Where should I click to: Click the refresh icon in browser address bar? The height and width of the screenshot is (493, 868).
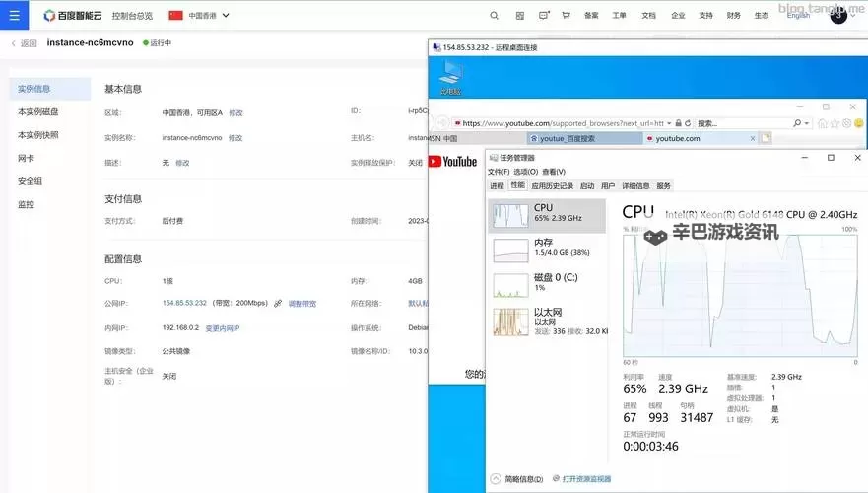point(688,123)
